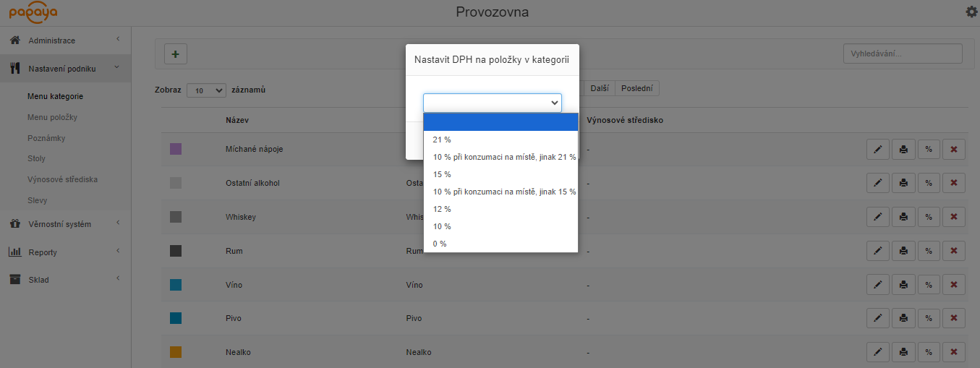Open Menu položky in sidebar
The height and width of the screenshot is (368, 980).
(52, 117)
